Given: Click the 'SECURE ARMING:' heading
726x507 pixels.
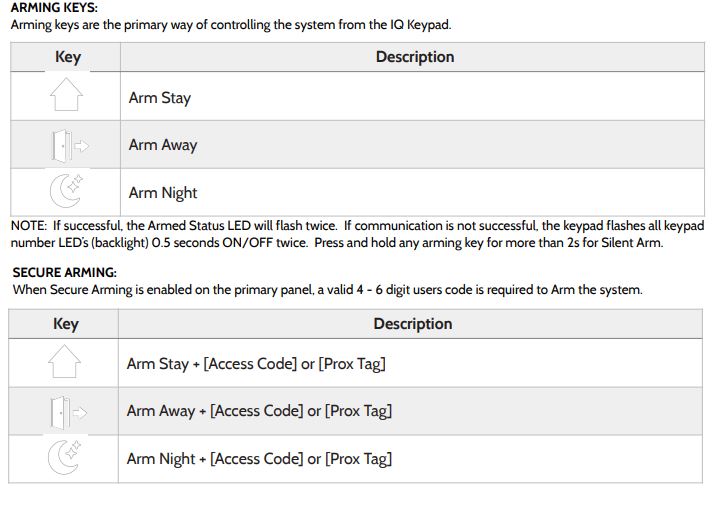Looking at the screenshot, I should tap(64, 272).
